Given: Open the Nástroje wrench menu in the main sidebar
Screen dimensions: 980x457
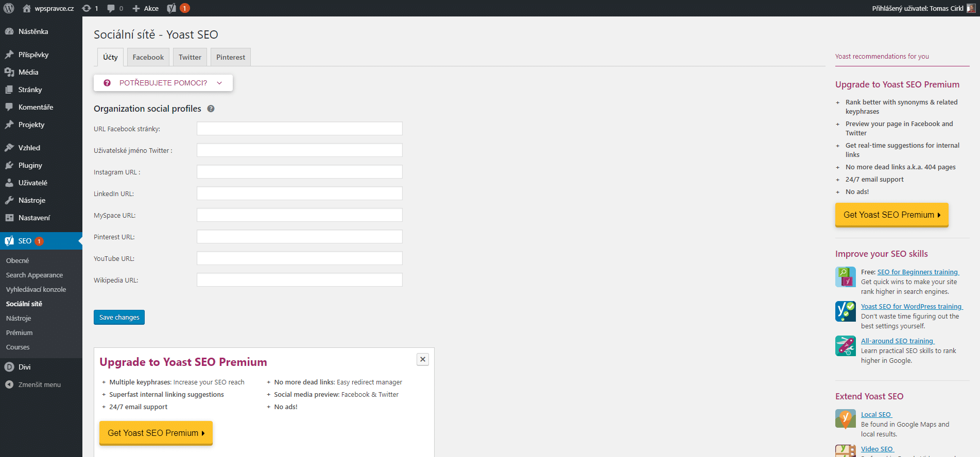Looking at the screenshot, I should coord(41,200).
